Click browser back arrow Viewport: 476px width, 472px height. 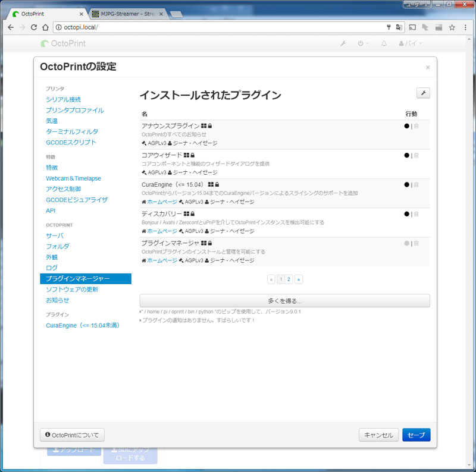(x=11, y=27)
